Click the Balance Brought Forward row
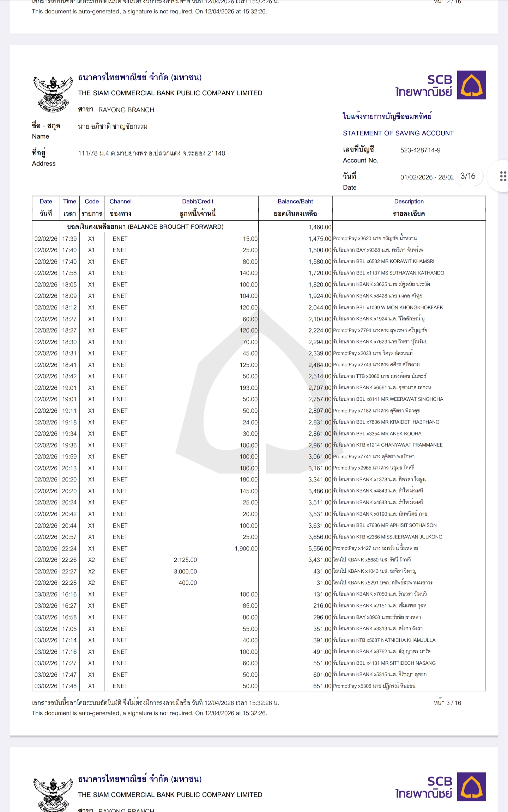This screenshot has height=812, width=508. [x=145, y=227]
